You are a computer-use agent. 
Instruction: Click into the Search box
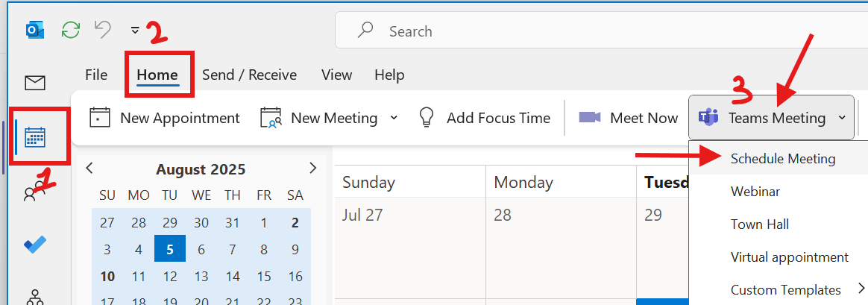(601, 31)
